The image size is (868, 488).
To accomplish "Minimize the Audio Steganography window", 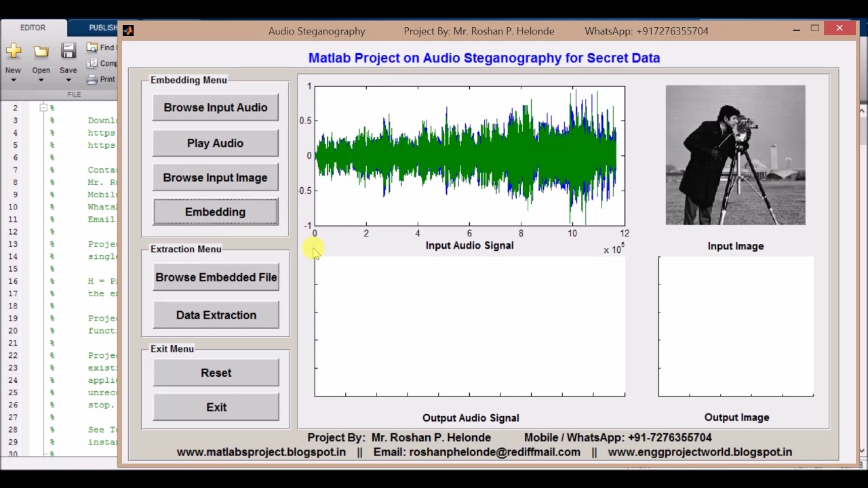I will [796, 29].
